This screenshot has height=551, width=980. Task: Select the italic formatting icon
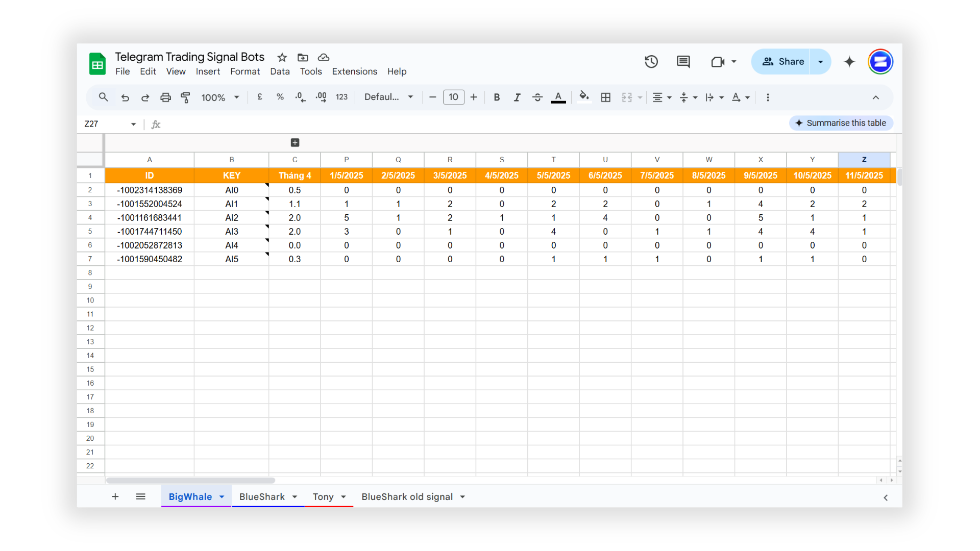click(x=517, y=97)
